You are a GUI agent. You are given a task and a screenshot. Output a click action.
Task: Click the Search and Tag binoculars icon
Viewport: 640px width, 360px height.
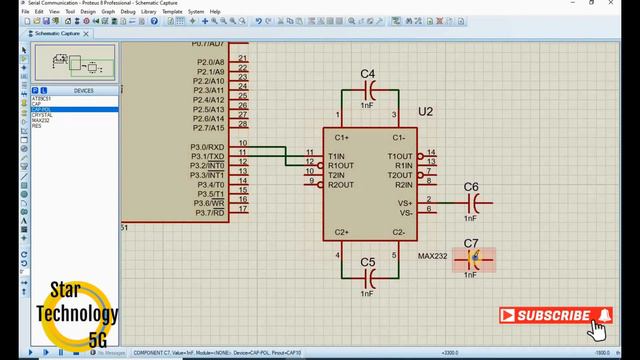pyautogui.click(x=409, y=21)
